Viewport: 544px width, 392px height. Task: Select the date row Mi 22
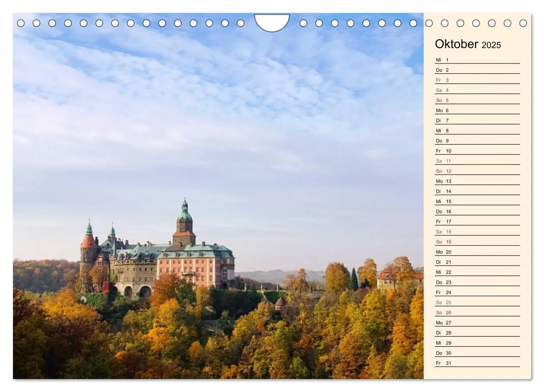click(477, 272)
